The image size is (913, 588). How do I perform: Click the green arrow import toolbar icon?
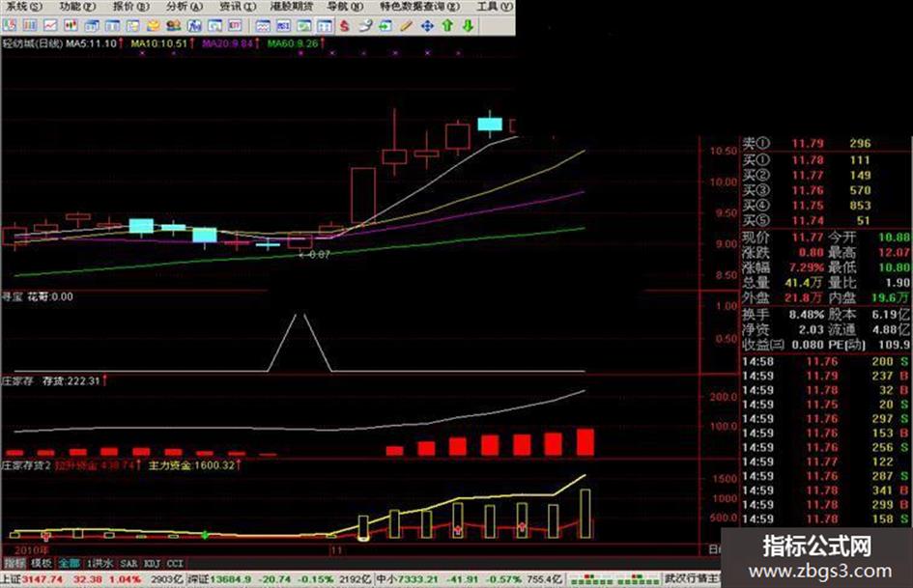385,26
